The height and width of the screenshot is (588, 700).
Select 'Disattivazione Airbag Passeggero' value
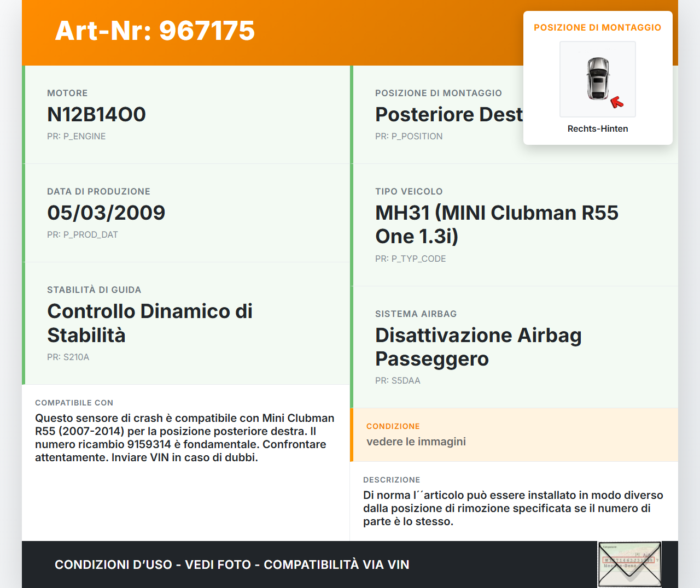479,346
